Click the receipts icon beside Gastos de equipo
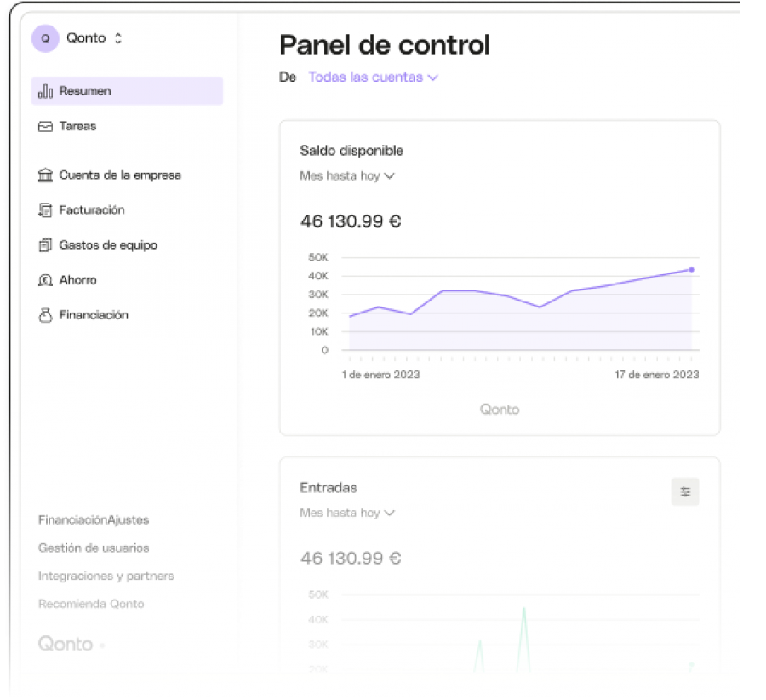 (44, 244)
